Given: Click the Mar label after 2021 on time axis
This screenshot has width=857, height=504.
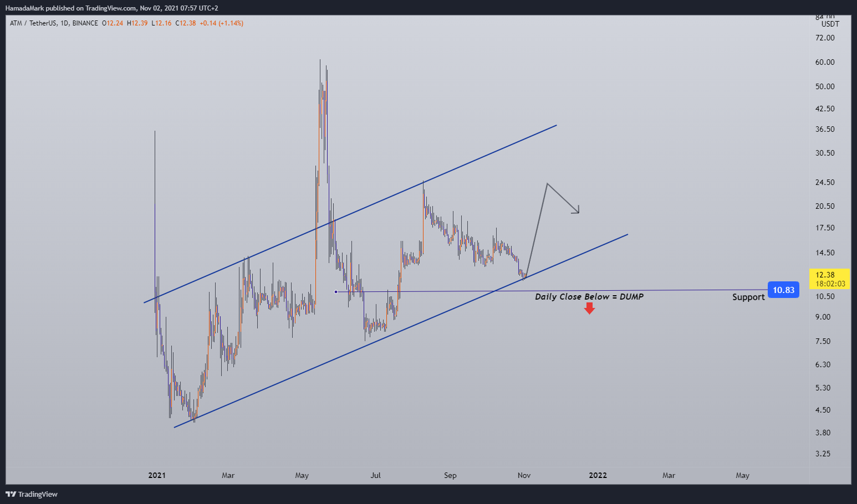Looking at the screenshot, I should click(x=228, y=475).
